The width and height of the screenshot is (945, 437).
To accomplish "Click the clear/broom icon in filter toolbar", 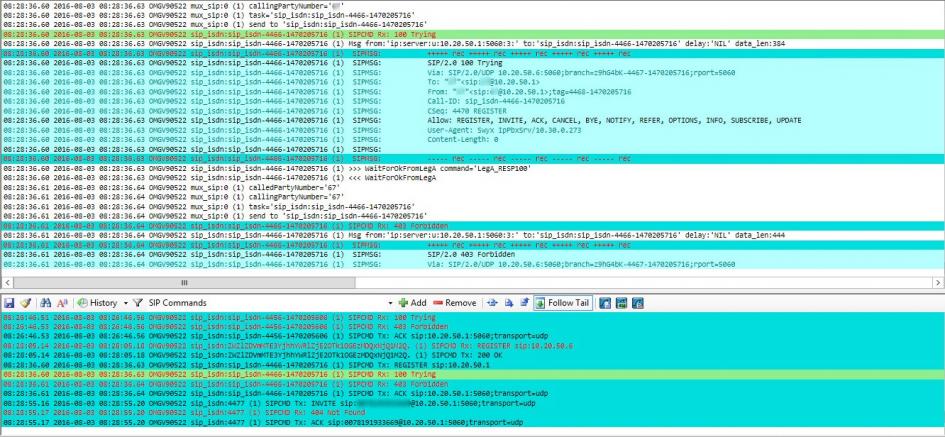I will [26, 302].
